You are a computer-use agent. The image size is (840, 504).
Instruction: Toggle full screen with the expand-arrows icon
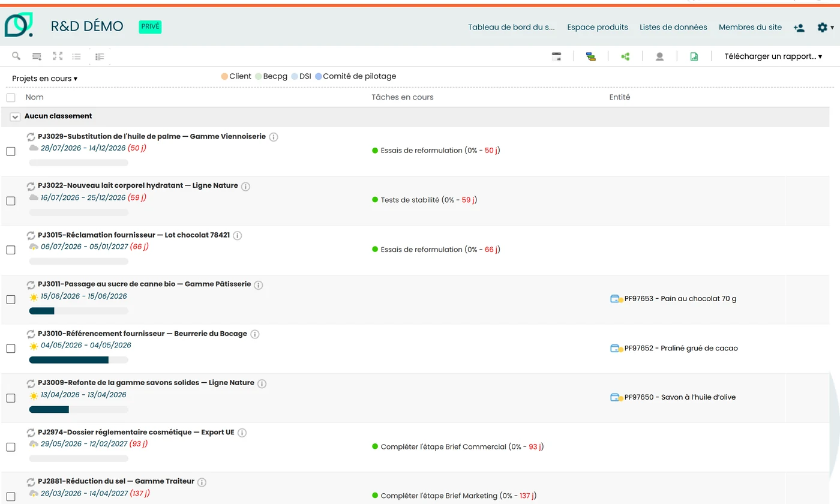coord(58,56)
